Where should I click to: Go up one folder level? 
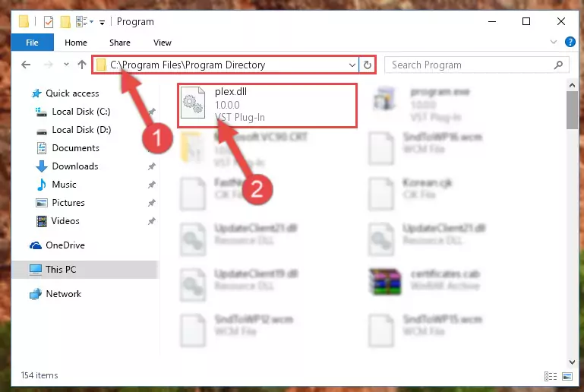[x=82, y=65]
